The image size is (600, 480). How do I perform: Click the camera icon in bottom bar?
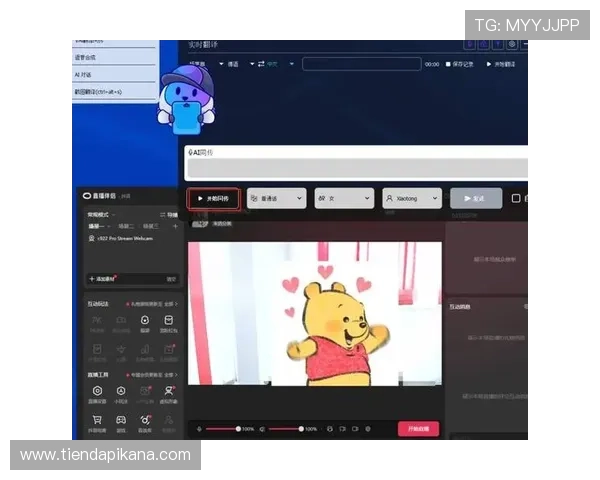point(354,428)
